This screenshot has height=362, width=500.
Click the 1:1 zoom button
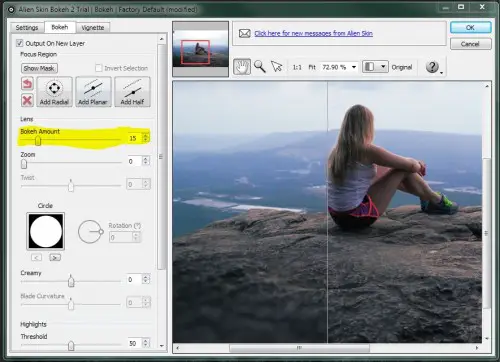tap(297, 67)
